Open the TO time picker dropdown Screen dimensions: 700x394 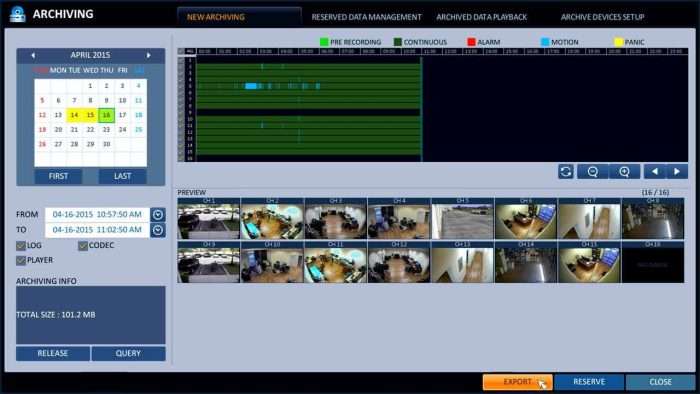(x=158, y=230)
